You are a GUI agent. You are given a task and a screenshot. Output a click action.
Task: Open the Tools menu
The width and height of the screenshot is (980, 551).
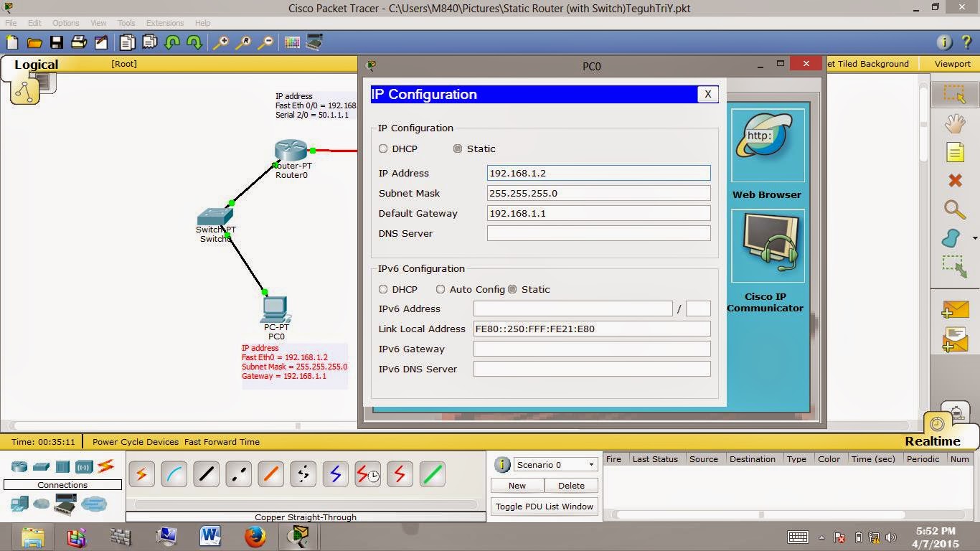126,23
